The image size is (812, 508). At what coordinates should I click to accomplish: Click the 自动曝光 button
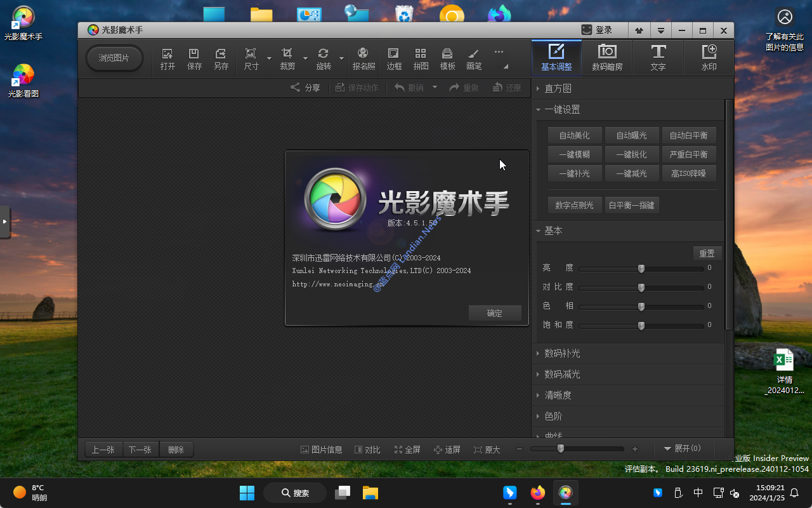[631, 135]
